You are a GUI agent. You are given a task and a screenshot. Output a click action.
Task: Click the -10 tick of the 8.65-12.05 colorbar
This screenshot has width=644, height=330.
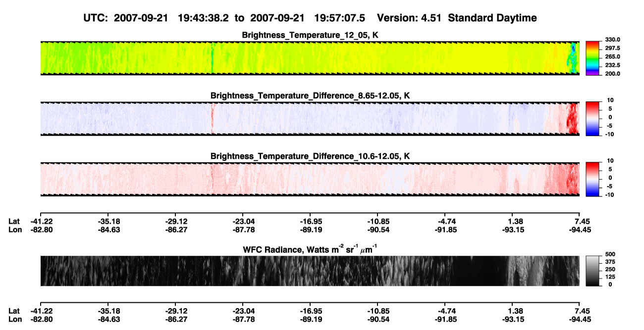[610, 134]
